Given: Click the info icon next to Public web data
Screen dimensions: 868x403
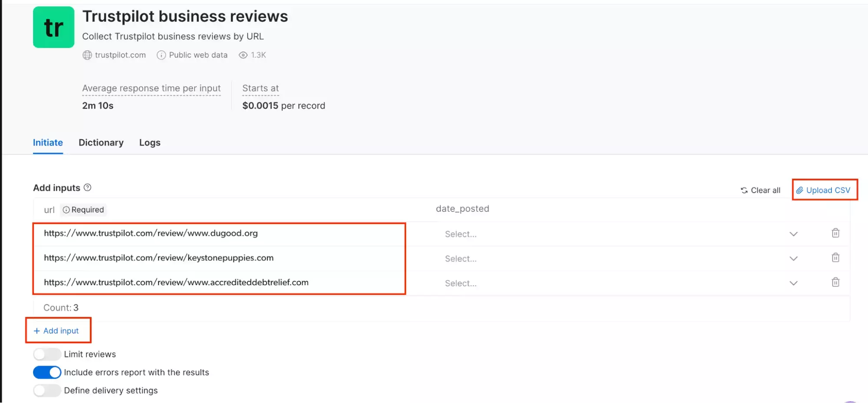Looking at the screenshot, I should click(x=161, y=55).
